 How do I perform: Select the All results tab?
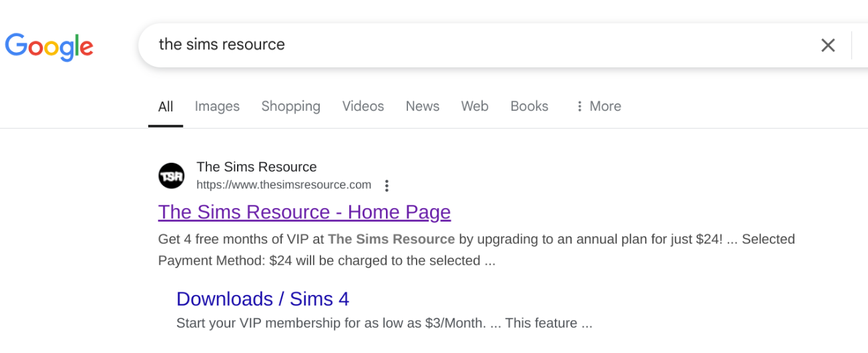click(166, 106)
